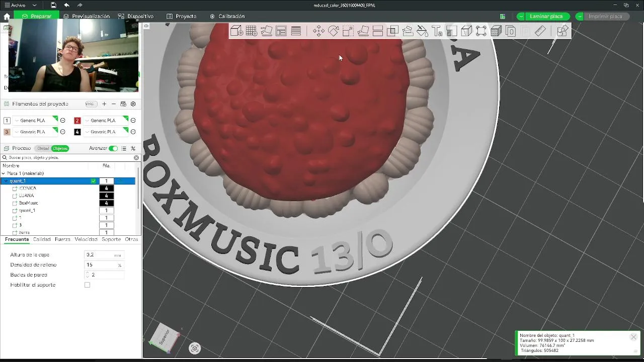Click the perspective view cube labeled Superior
Viewport: 644px width, 362px height.
tap(165, 338)
